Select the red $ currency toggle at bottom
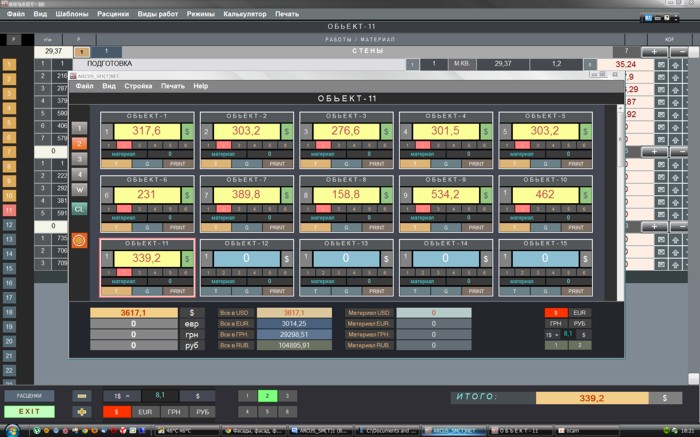Screen dimensions: 700x437 click(116, 411)
